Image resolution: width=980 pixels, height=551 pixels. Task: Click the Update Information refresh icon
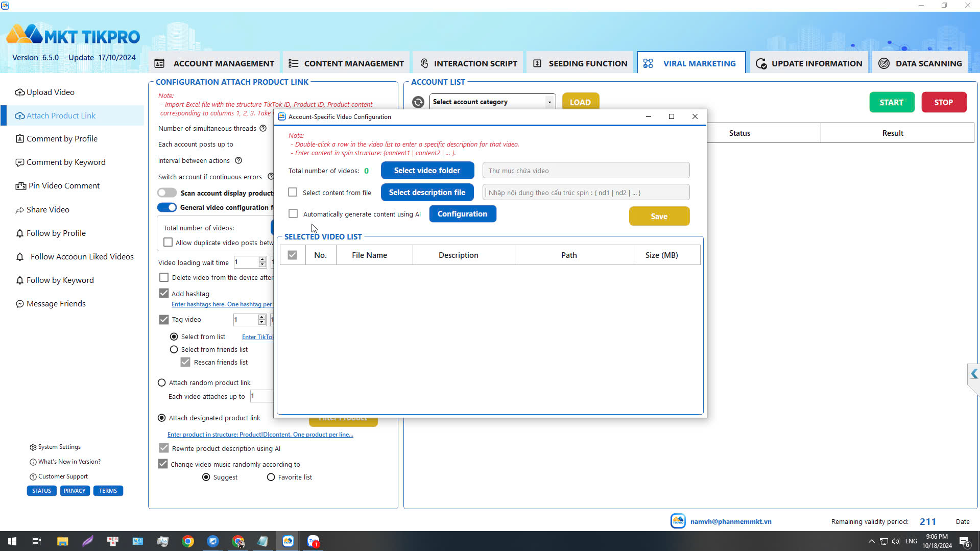point(761,64)
